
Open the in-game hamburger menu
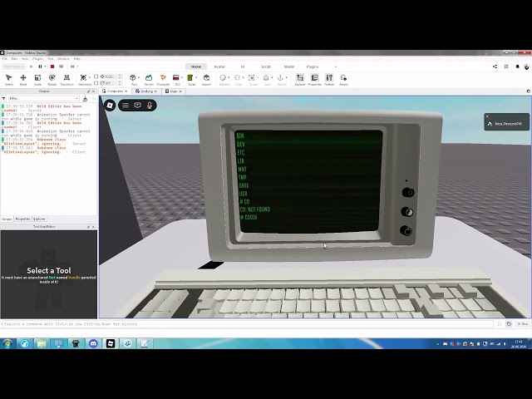pos(126,106)
